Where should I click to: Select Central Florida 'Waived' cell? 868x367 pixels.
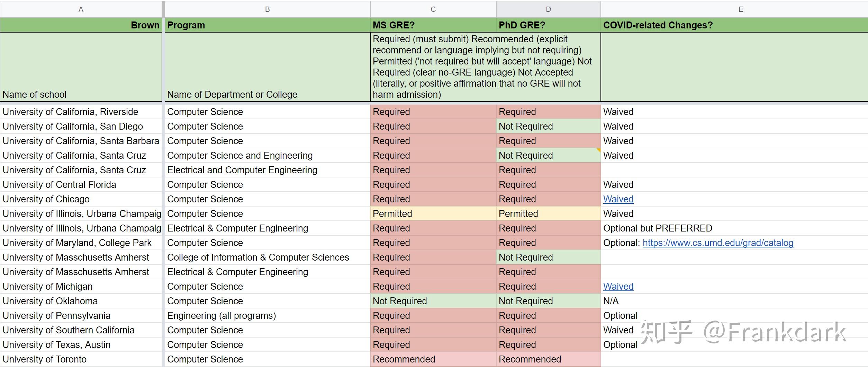tap(734, 185)
